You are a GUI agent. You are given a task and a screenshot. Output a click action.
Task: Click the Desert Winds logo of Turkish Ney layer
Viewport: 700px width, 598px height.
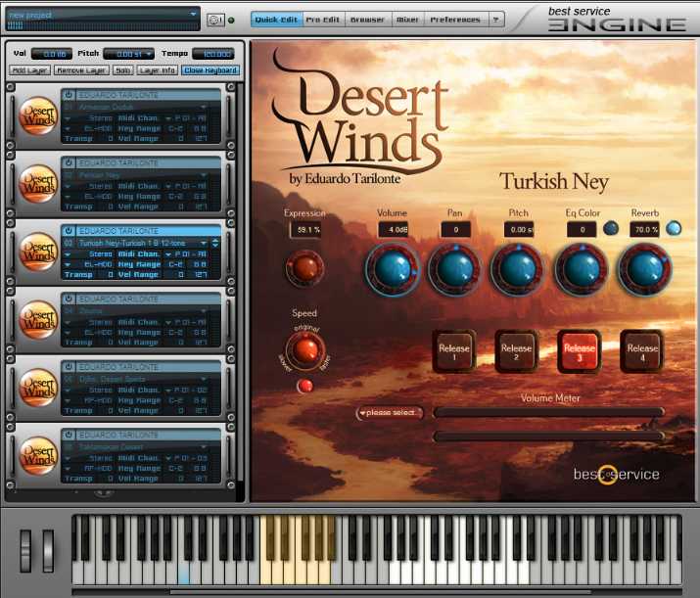click(38, 252)
